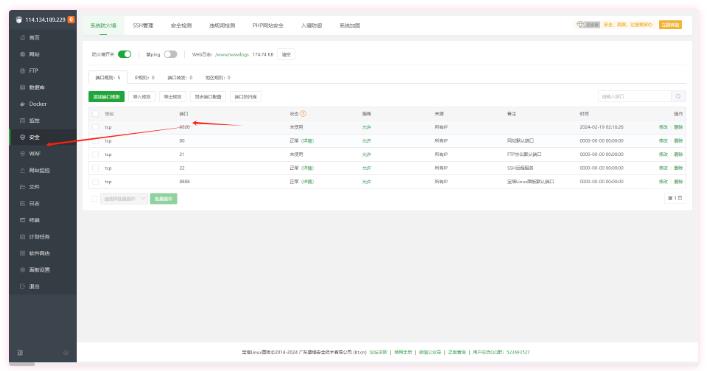Select the 地区规则 region rules sub-tab
707x371 pixels.
click(x=218, y=78)
